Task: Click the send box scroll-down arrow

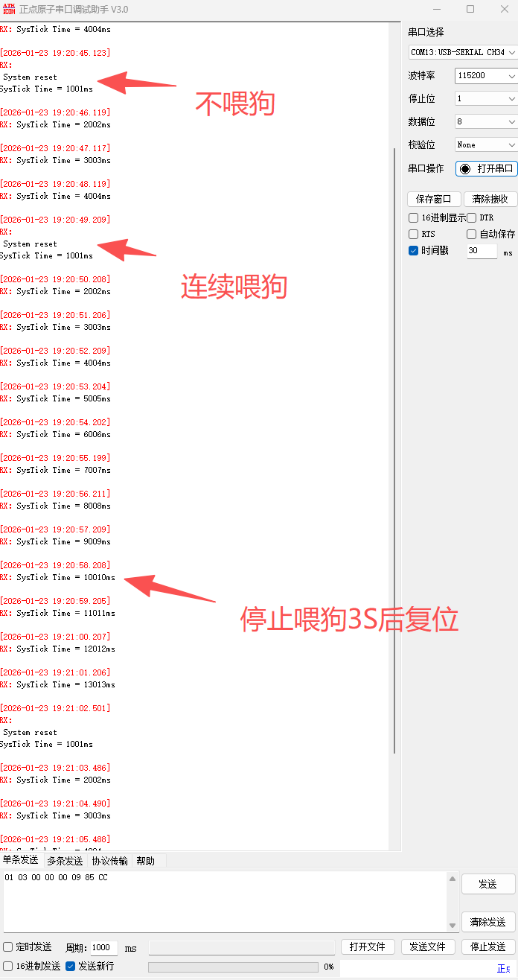Action: 452,925
